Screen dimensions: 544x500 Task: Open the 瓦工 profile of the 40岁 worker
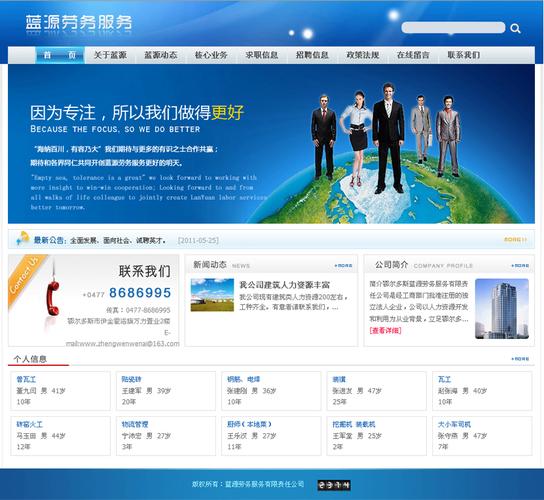[x=444, y=379]
